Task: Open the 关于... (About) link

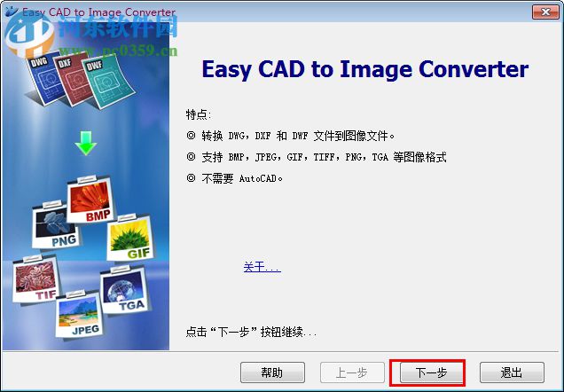Action: click(262, 267)
